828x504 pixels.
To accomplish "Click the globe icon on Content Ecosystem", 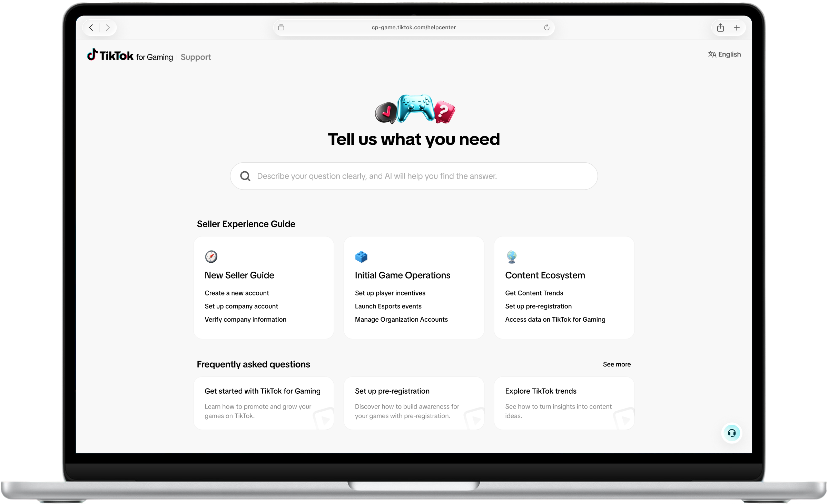I will (512, 257).
